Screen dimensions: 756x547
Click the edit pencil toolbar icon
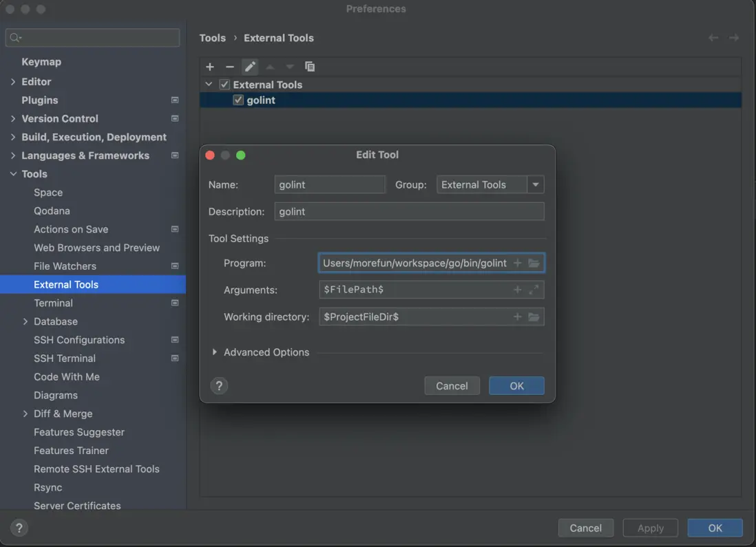tap(250, 67)
